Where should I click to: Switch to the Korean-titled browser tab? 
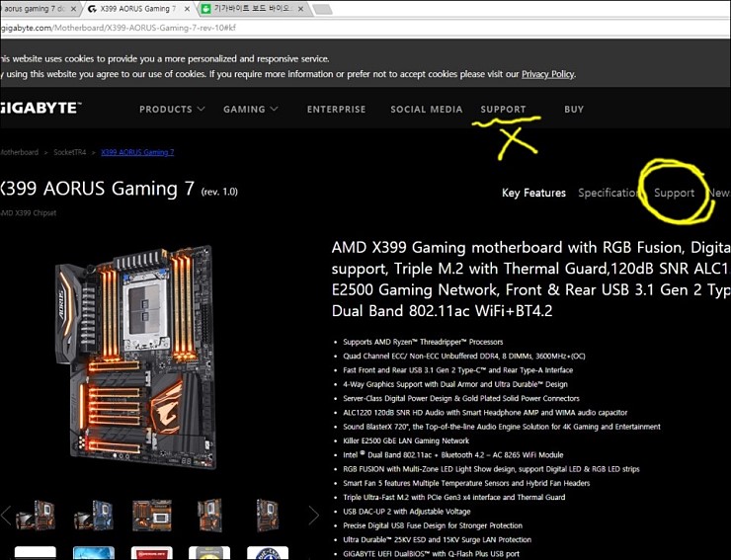point(252,9)
